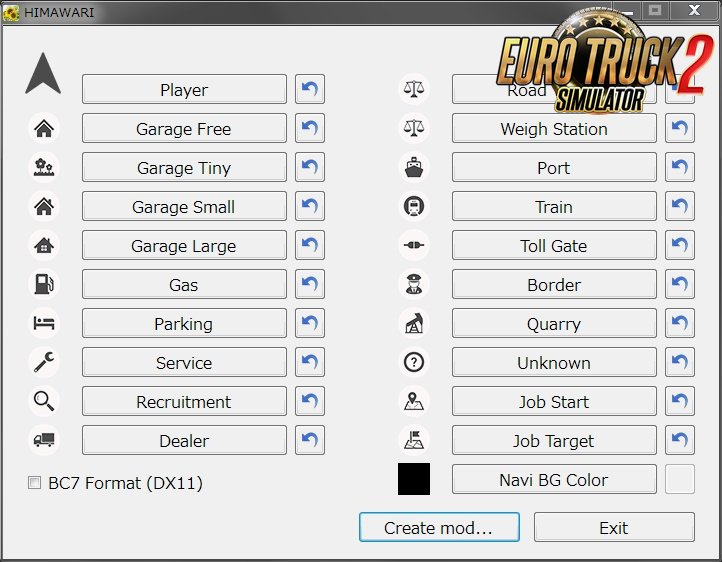Click the Garage Free button
This screenshot has height=562, width=722.
[x=184, y=128]
